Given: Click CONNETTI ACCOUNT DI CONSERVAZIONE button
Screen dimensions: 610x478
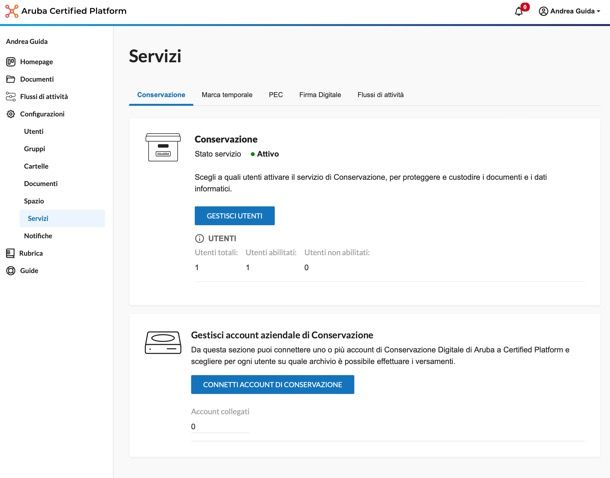Looking at the screenshot, I should tap(272, 385).
